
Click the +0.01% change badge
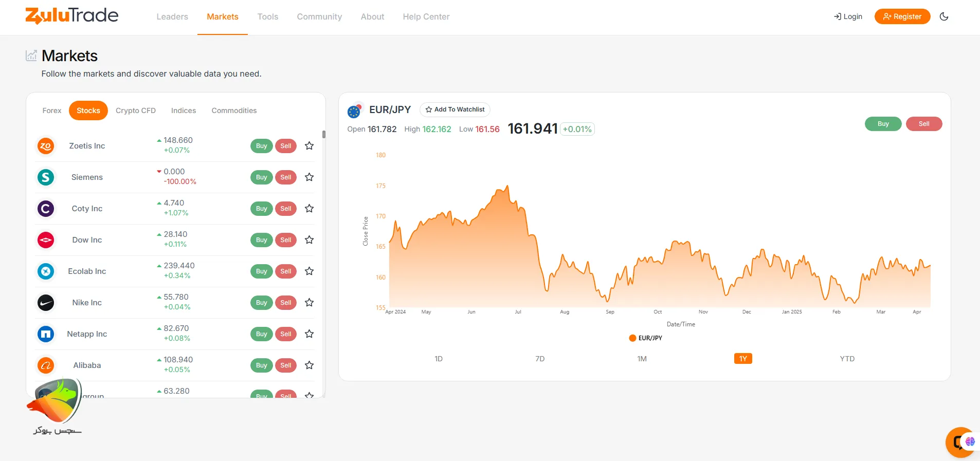tap(577, 129)
